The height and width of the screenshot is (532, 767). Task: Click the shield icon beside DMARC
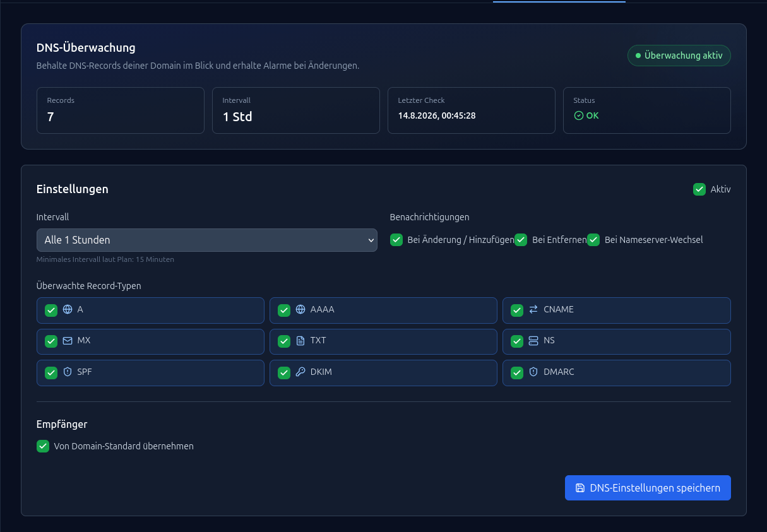point(533,372)
